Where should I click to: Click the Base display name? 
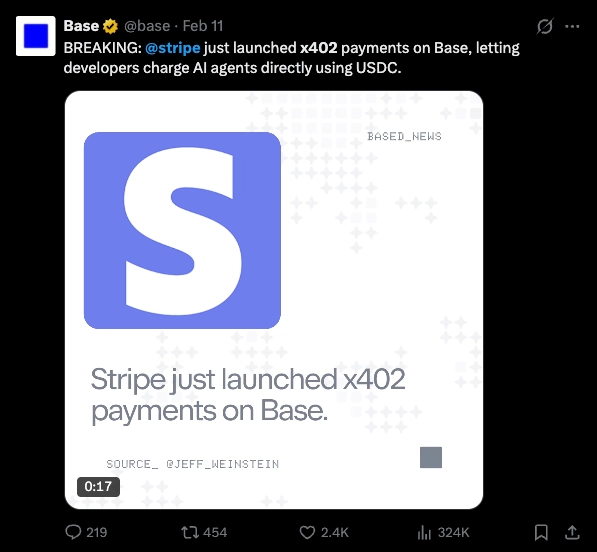[81, 26]
